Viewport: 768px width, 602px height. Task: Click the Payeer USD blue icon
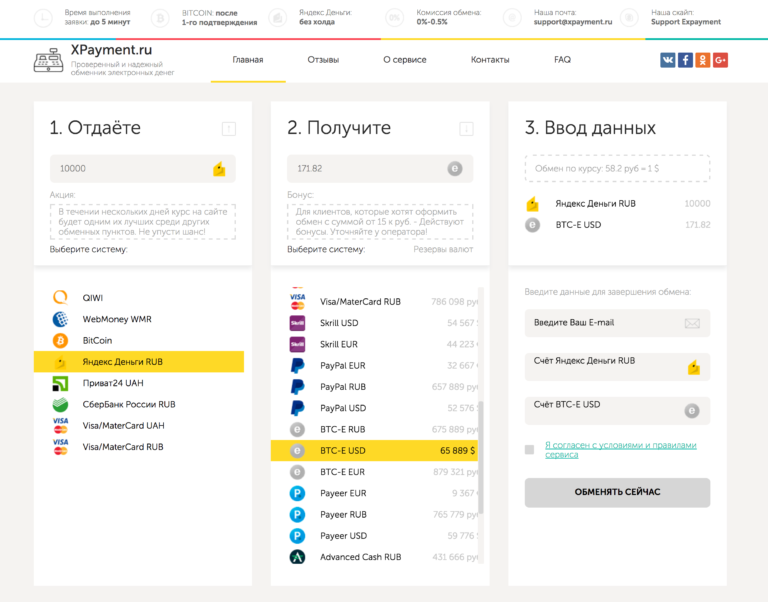click(x=297, y=535)
